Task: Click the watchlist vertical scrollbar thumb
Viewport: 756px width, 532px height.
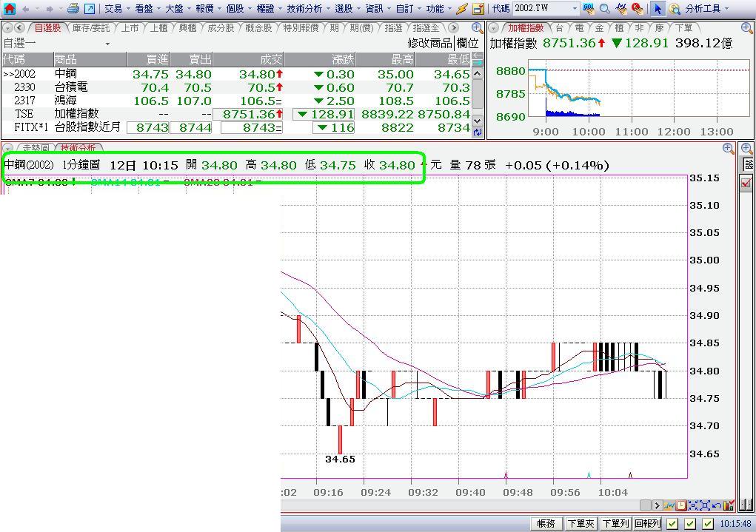Action: click(478, 95)
